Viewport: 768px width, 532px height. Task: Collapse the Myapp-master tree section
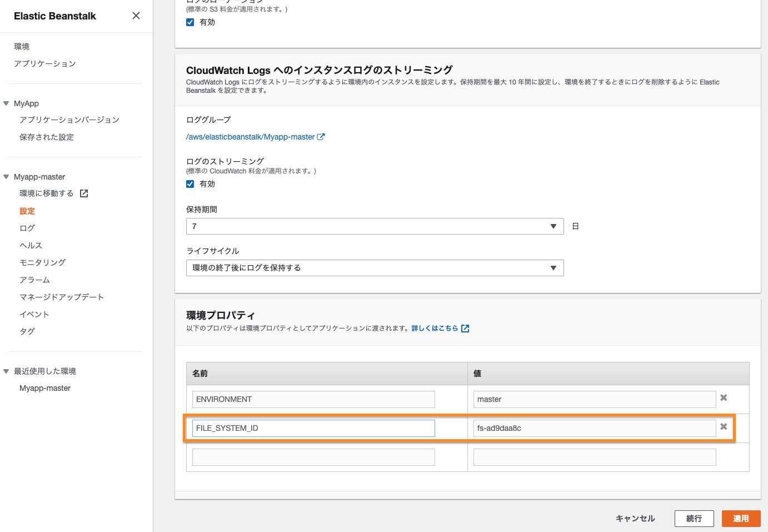(x=7, y=177)
